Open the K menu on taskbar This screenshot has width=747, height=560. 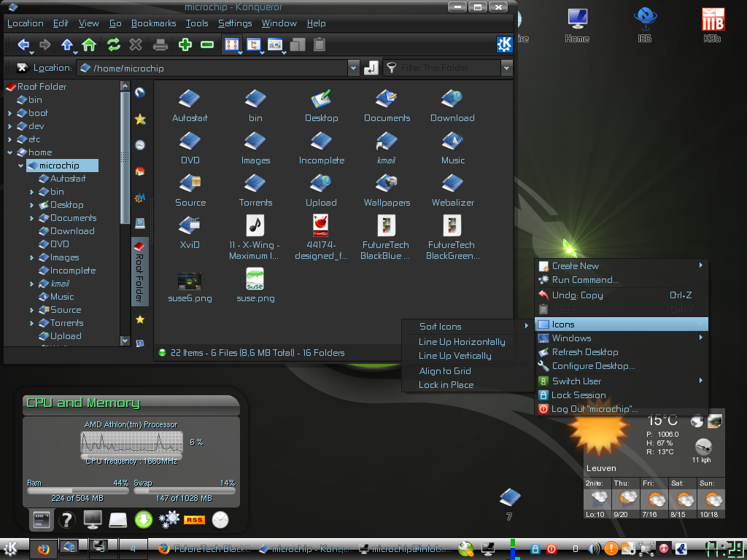10,549
